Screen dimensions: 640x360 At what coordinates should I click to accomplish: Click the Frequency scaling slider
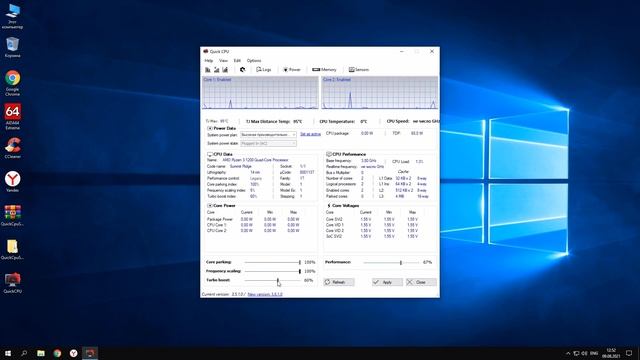pyautogui.click(x=273, y=271)
